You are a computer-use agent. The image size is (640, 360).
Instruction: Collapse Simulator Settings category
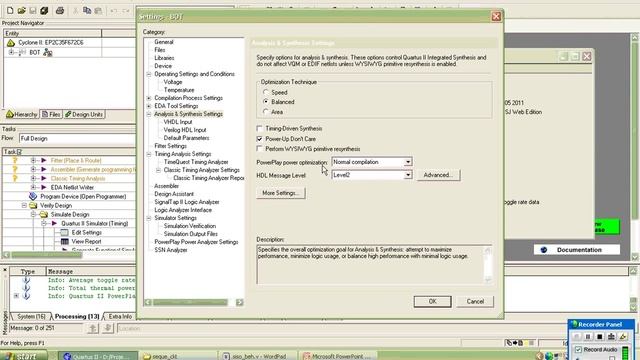click(x=149, y=218)
